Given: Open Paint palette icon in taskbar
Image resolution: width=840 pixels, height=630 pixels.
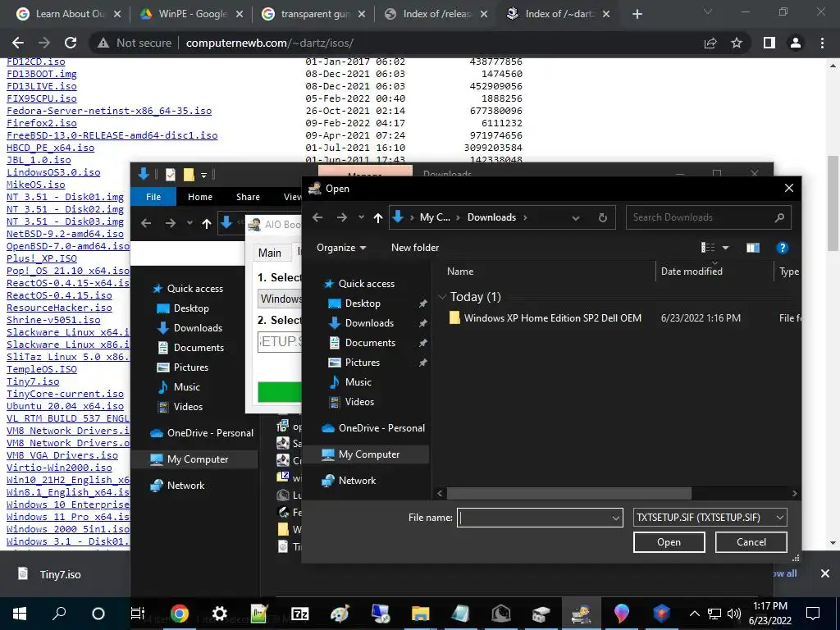Looking at the screenshot, I should tap(340, 614).
